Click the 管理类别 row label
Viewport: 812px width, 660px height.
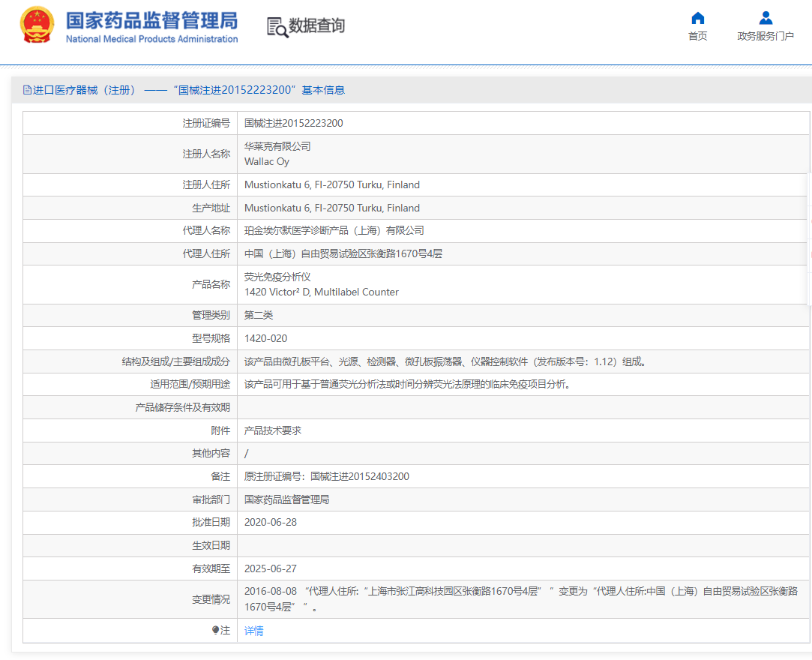pos(211,315)
